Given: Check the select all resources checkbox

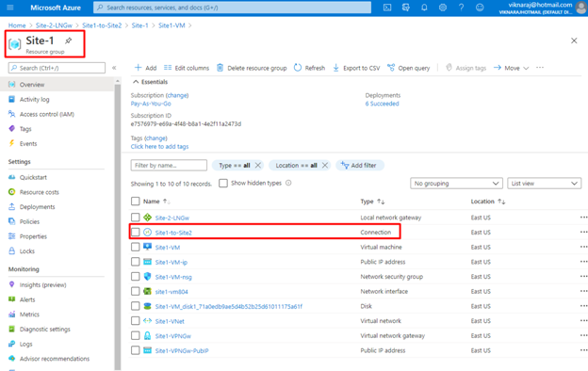Looking at the screenshot, I should 136,202.
